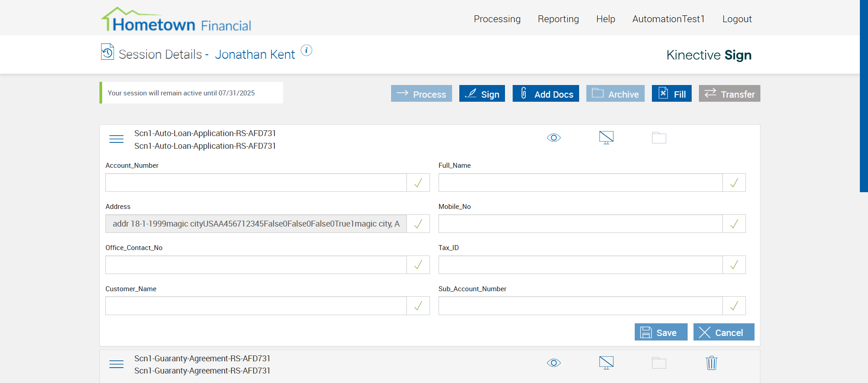Open the Processing menu
This screenshot has width=868, height=383.
[497, 19]
